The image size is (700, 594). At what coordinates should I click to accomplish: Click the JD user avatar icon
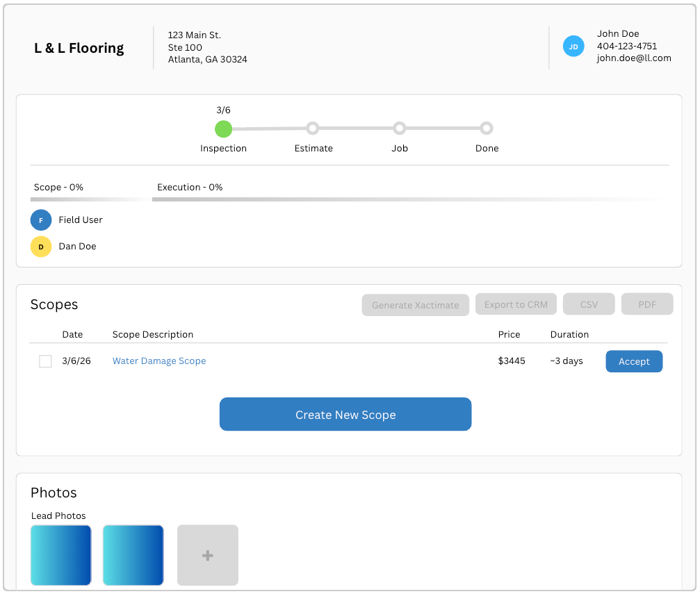(573, 47)
